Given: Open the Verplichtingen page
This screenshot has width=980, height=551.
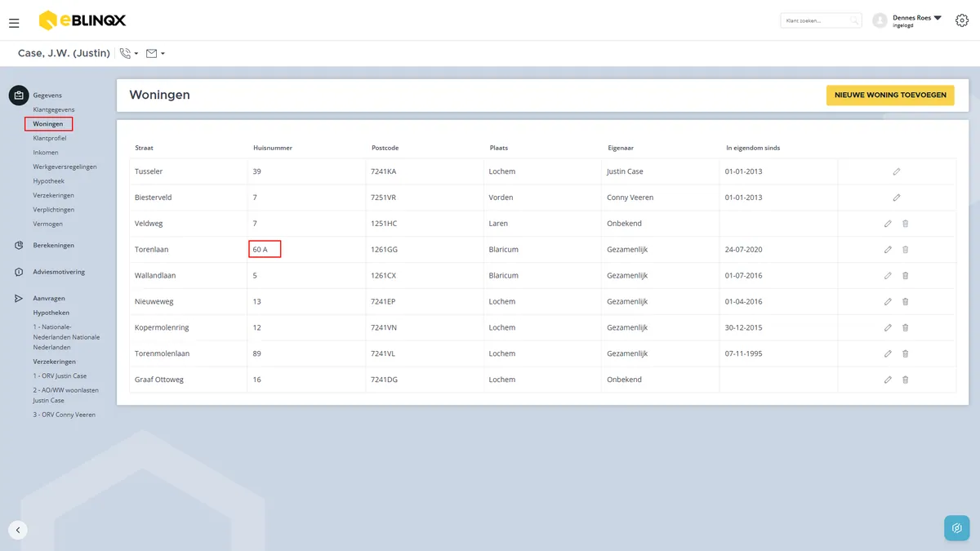Looking at the screenshot, I should pyautogui.click(x=53, y=210).
